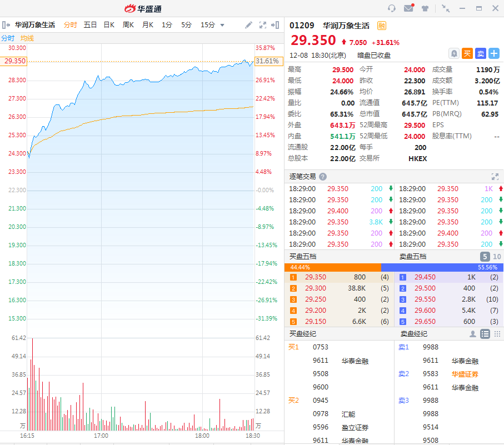This screenshot has width=504, height=445.
Task: Select bid level 5 price 29.150
Action: pos(315,322)
